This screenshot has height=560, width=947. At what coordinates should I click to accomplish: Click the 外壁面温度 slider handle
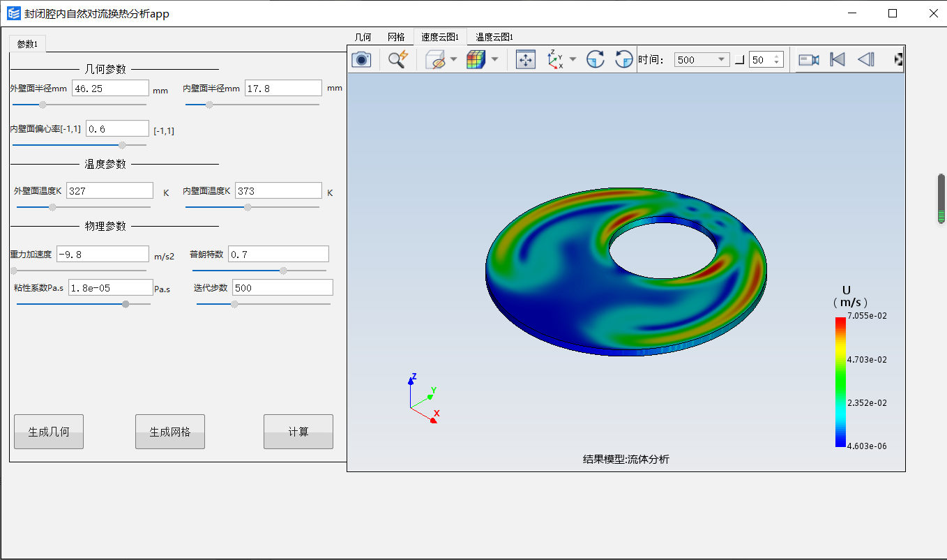pos(52,207)
